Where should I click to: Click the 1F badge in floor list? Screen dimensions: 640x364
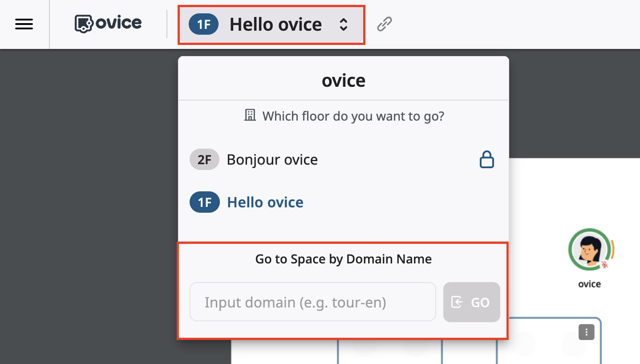204,202
